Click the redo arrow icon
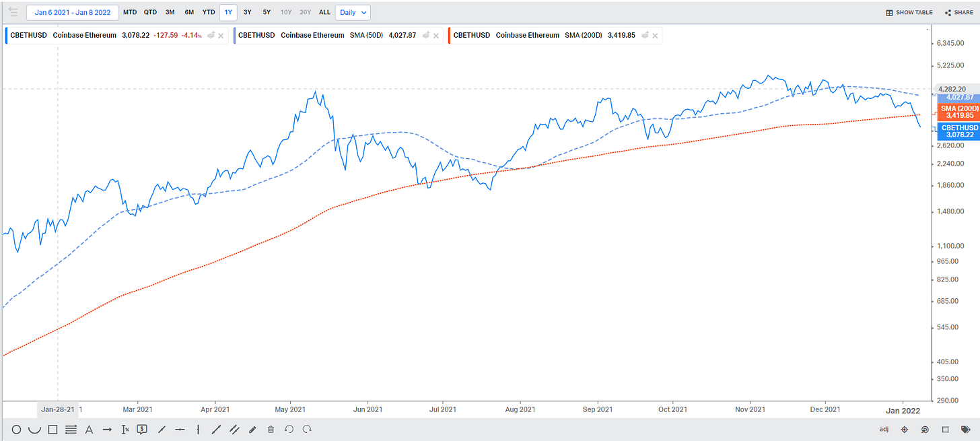Screen dimensions: 980x441 307,429
